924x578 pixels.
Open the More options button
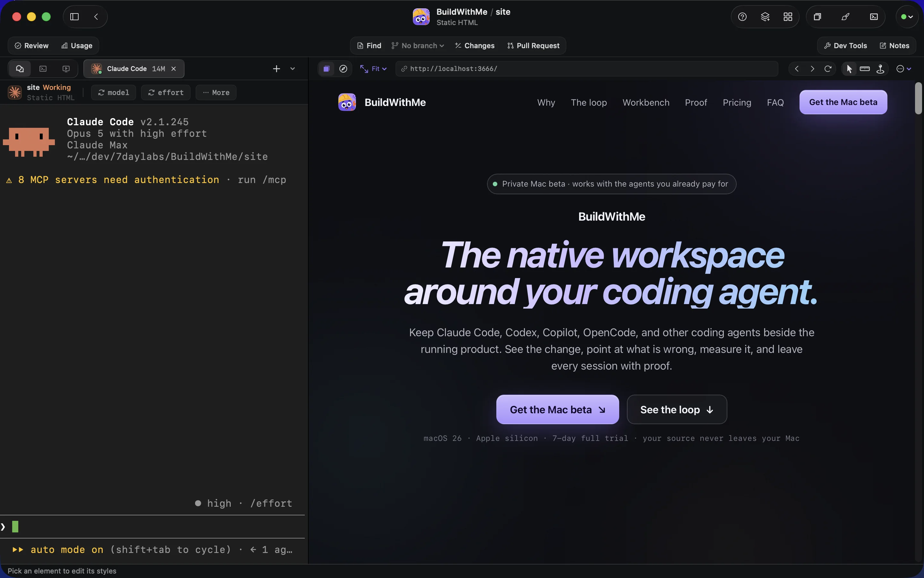pyautogui.click(x=216, y=92)
